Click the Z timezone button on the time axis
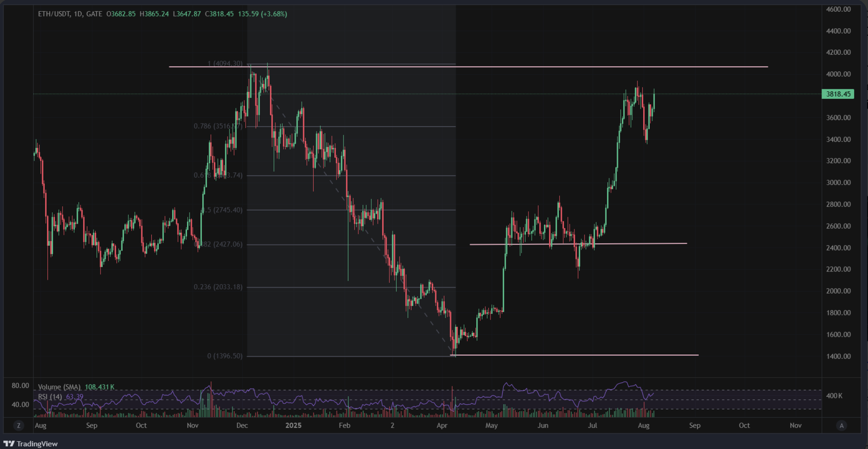The image size is (868, 449). tap(18, 426)
